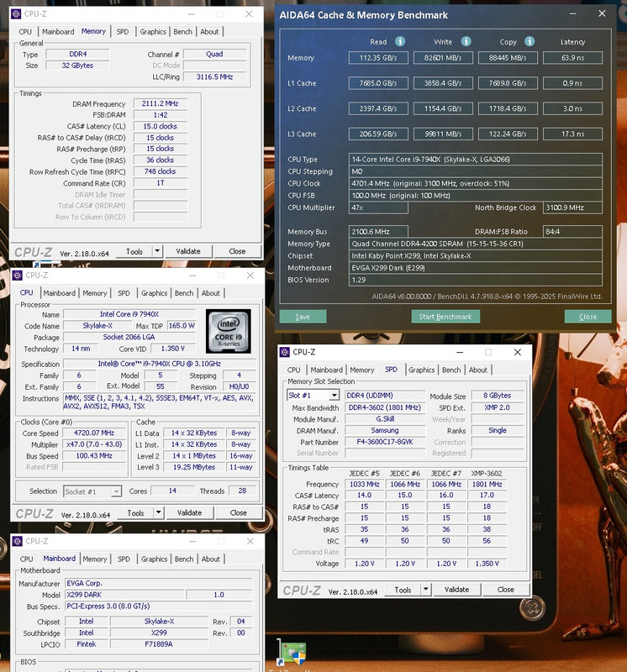Screen dimensions: 627x672
Task: Switch to Mainboard tab in CPU-Z Memory window
Action: (x=58, y=32)
